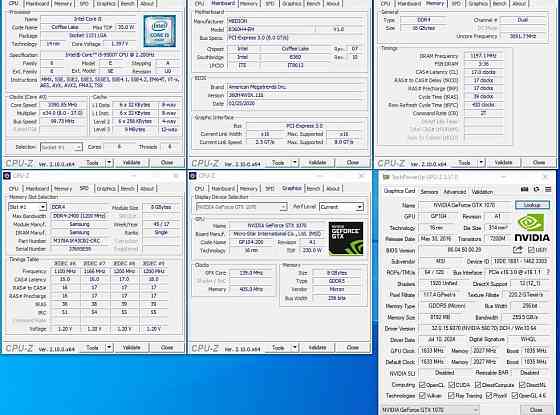Click the GPU-Z title bar app icon
Viewport: 560px width, 415px height.
coord(386,177)
